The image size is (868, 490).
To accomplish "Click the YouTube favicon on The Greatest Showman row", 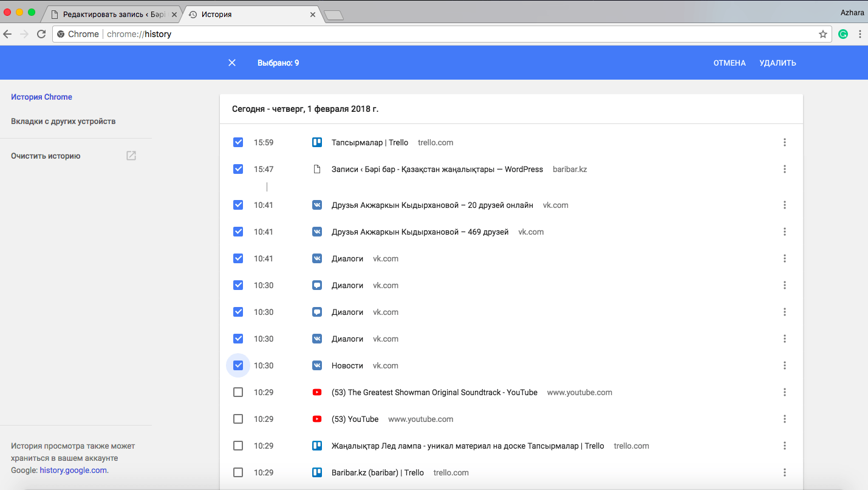I will (x=316, y=392).
